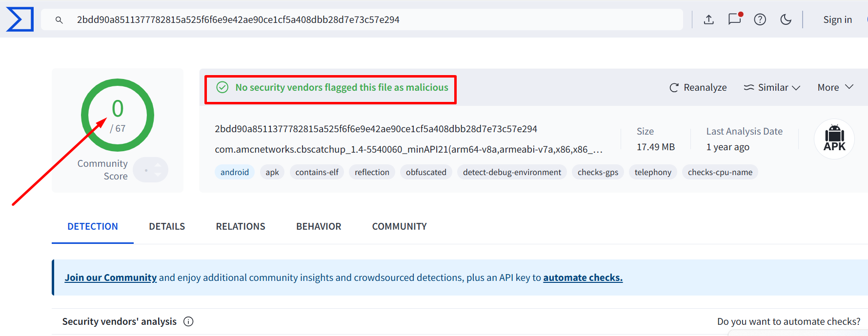
Task: Open the notifications chat icon
Action: [x=735, y=19]
